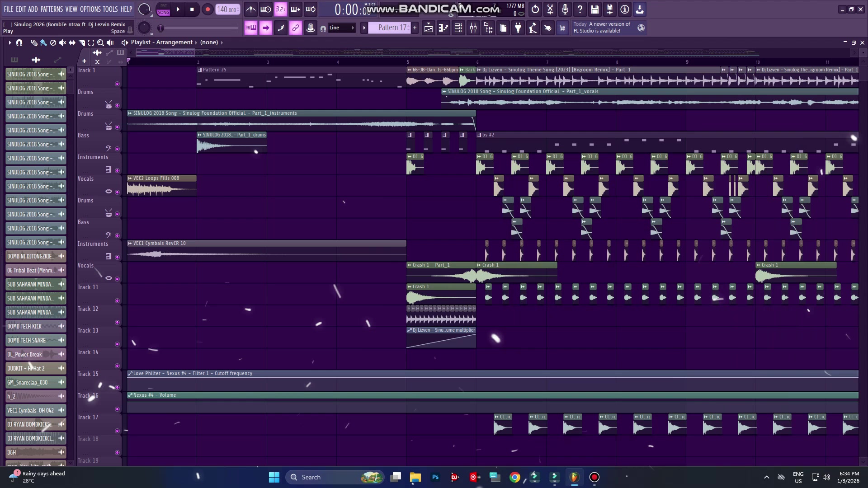Open the Channel rack icon
Screen dimensions: 868x488
458,28
